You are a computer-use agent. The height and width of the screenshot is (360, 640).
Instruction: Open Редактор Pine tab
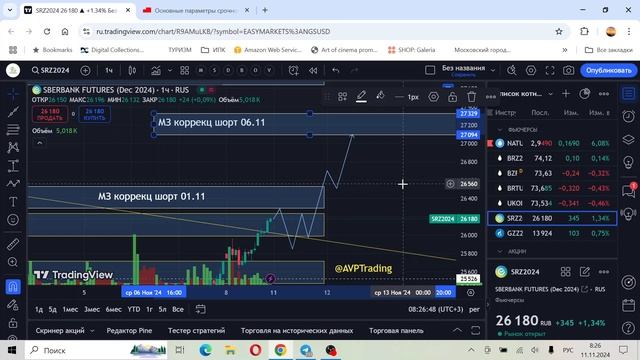point(129,331)
